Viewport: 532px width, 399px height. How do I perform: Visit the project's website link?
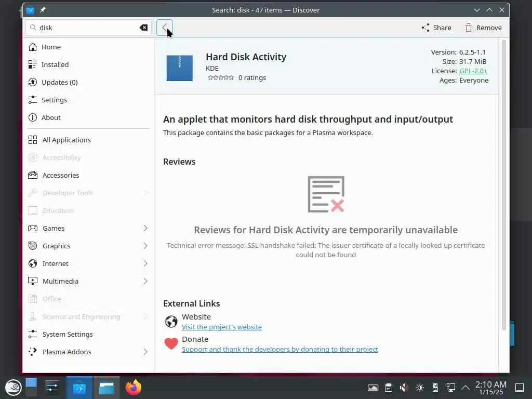coord(221,327)
